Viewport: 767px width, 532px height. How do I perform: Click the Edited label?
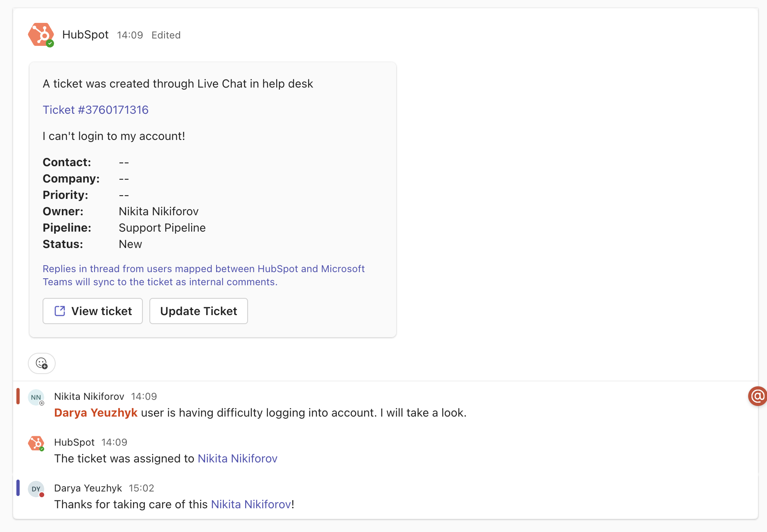166,35
